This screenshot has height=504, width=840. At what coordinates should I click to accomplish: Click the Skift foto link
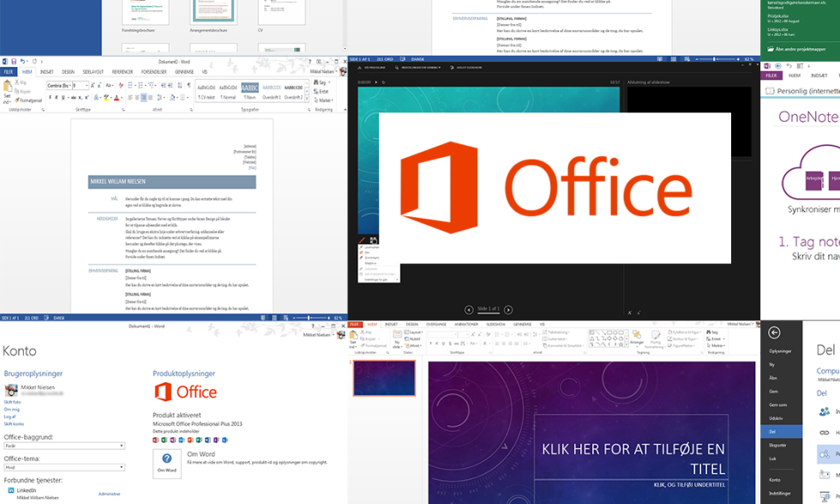pyautogui.click(x=12, y=402)
